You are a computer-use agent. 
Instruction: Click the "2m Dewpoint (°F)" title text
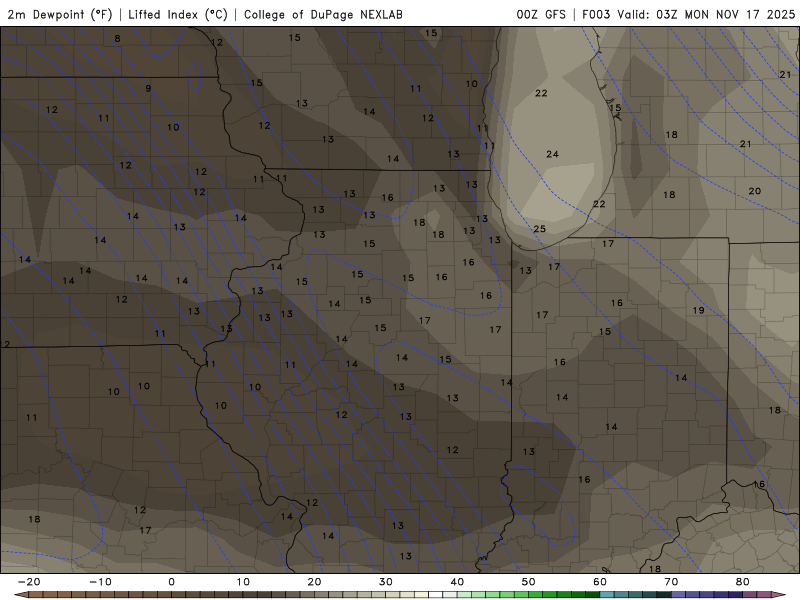(60, 14)
